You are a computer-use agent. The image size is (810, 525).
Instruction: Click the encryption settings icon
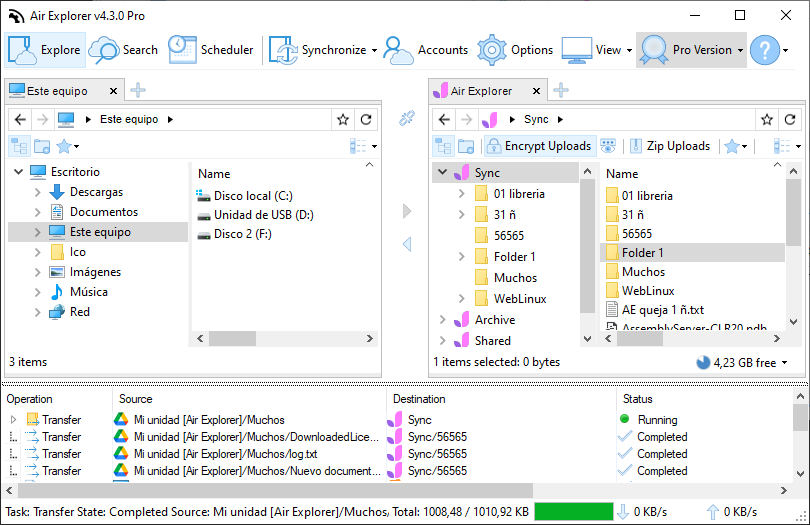pyautogui.click(x=609, y=147)
